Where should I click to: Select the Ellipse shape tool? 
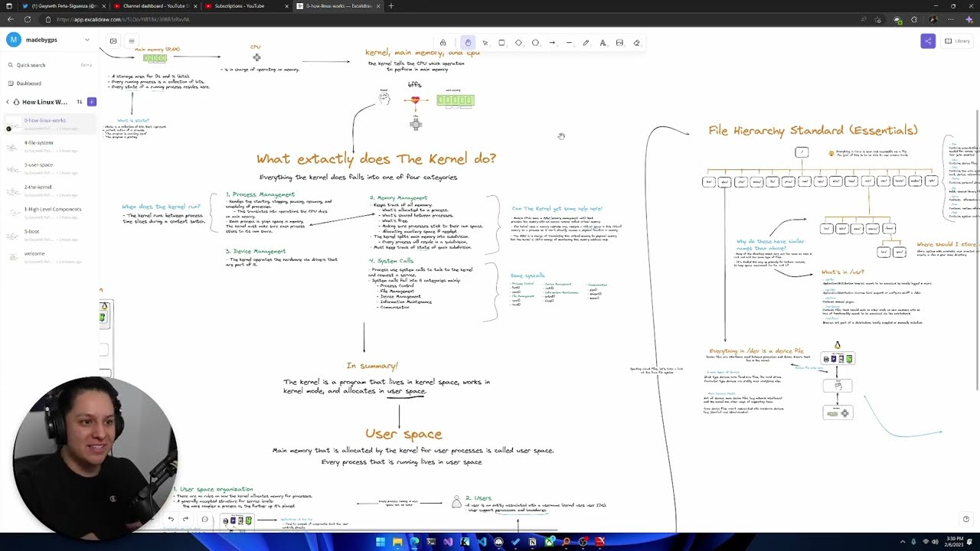coord(535,43)
